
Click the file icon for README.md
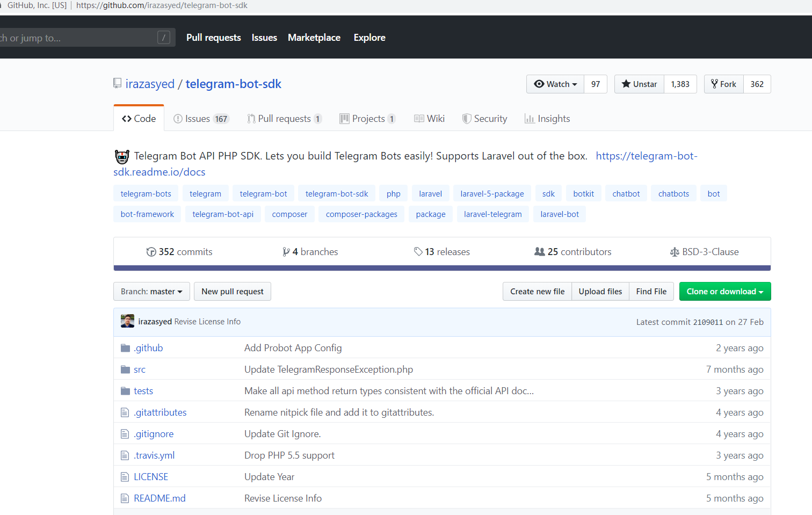tap(125, 498)
